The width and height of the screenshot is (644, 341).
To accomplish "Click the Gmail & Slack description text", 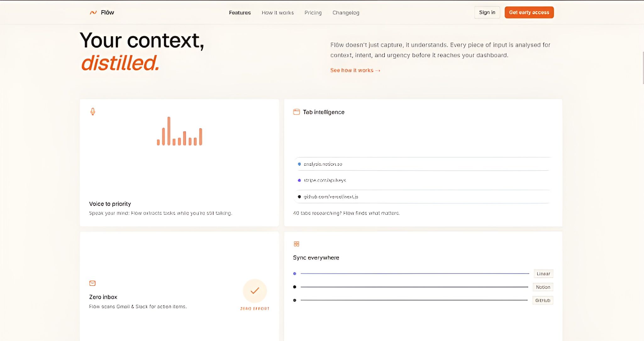I will point(138,306).
